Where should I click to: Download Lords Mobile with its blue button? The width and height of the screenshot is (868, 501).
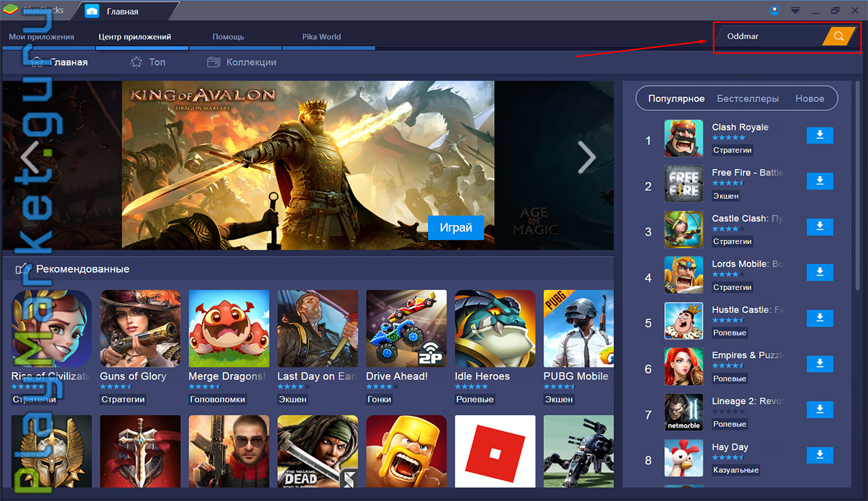(820, 273)
